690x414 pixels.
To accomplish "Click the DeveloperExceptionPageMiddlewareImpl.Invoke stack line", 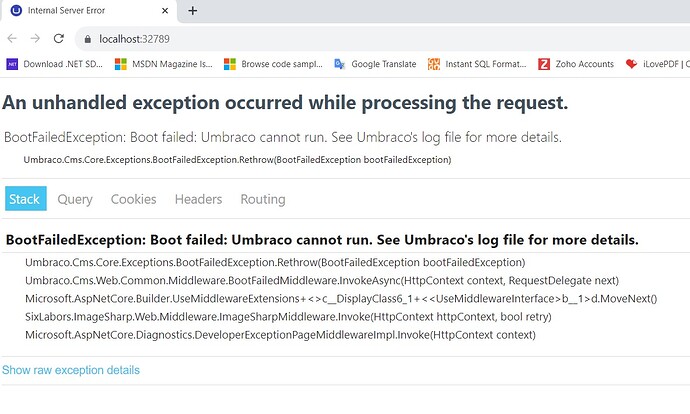I will click(x=280, y=335).
